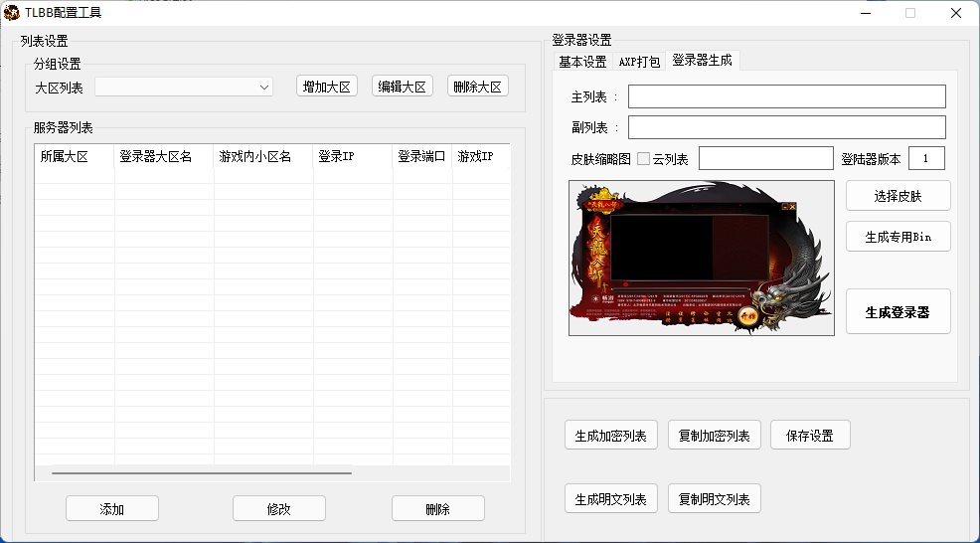Click the 增加大区 button
980x543 pixels.
point(327,87)
